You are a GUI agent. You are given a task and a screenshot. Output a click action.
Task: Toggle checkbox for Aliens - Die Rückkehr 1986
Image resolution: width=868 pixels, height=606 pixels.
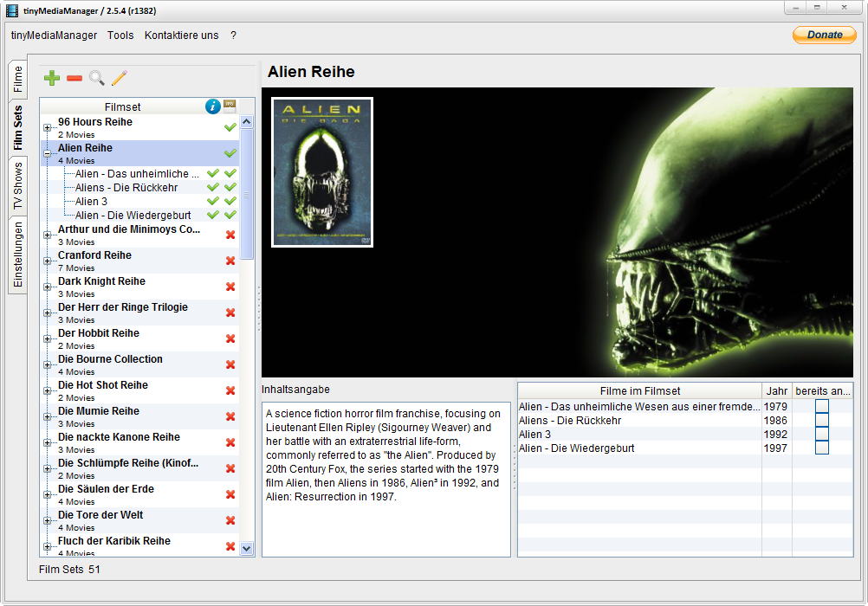pos(822,420)
